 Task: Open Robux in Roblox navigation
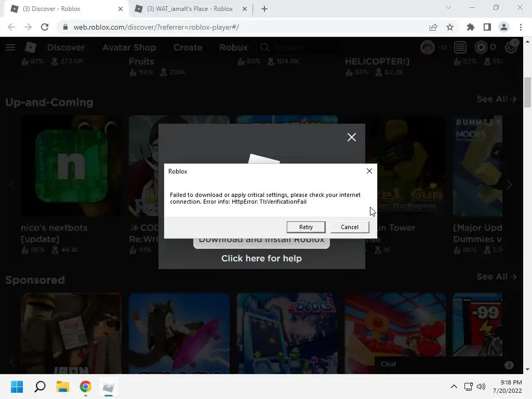pyautogui.click(x=233, y=47)
